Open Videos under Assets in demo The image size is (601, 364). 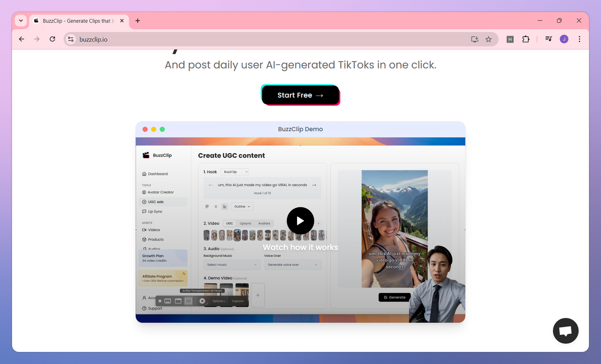coord(151,230)
